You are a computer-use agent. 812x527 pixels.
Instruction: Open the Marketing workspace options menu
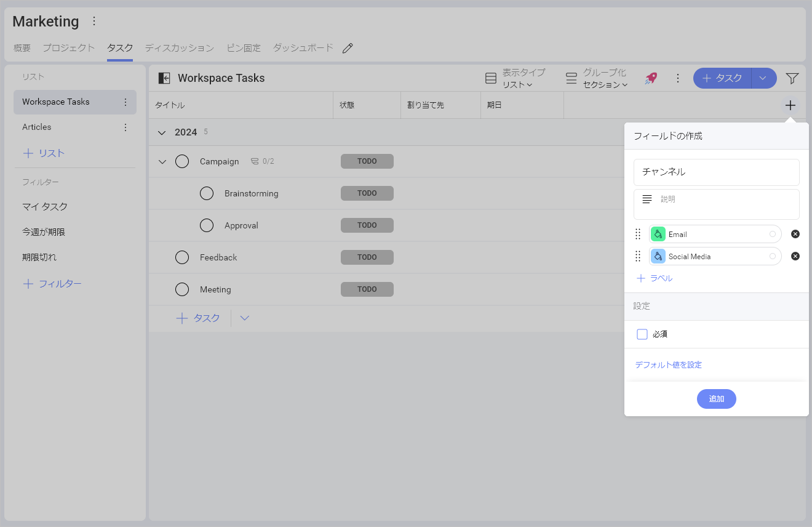coord(94,22)
